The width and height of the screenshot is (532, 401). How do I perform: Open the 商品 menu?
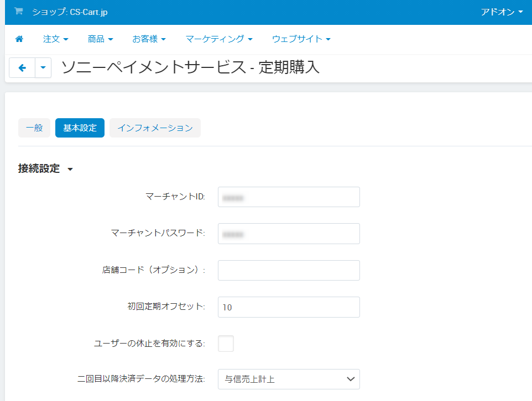[x=100, y=39]
